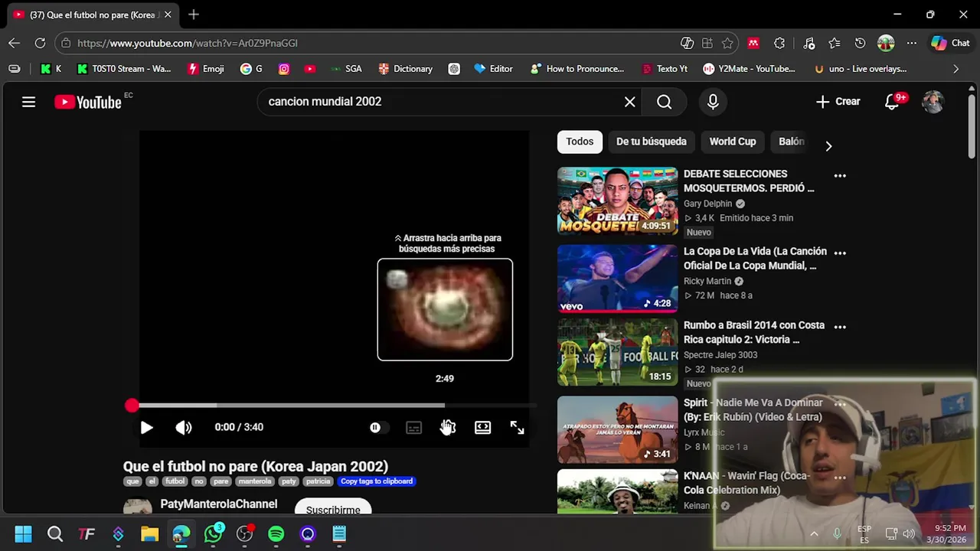Select the De tu búsqueda chip

652,142
